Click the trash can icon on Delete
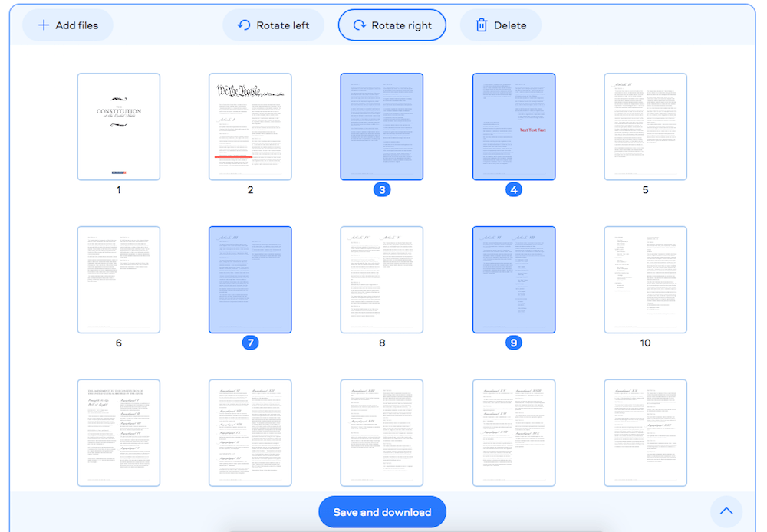Viewport: 767px width, 532px height. (x=480, y=25)
